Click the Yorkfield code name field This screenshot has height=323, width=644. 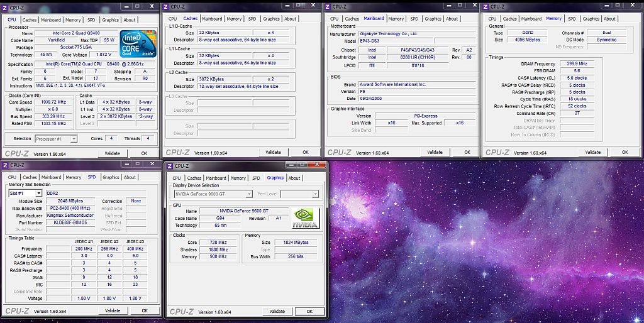[55, 40]
